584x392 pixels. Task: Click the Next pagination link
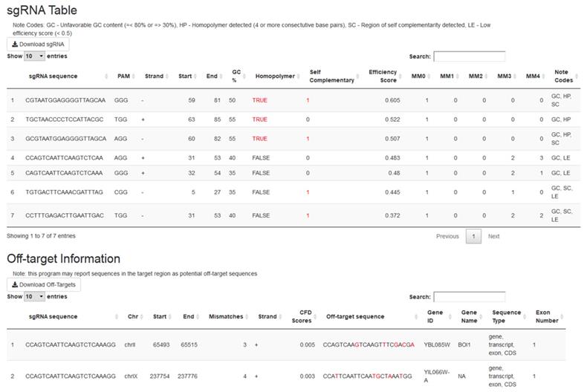point(494,236)
